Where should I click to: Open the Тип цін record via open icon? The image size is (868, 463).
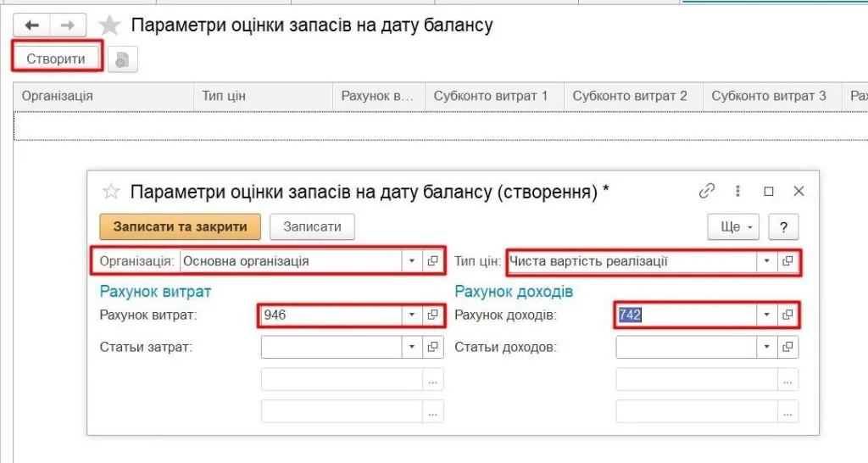click(787, 261)
